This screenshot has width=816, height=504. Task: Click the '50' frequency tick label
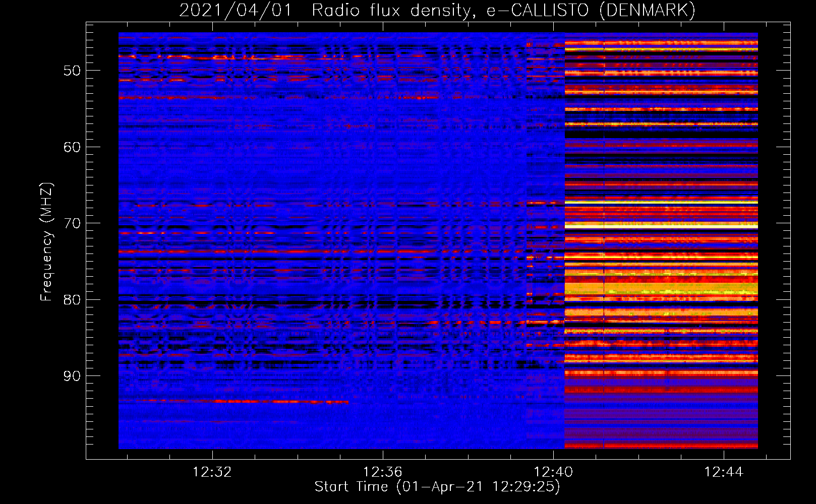pos(72,71)
